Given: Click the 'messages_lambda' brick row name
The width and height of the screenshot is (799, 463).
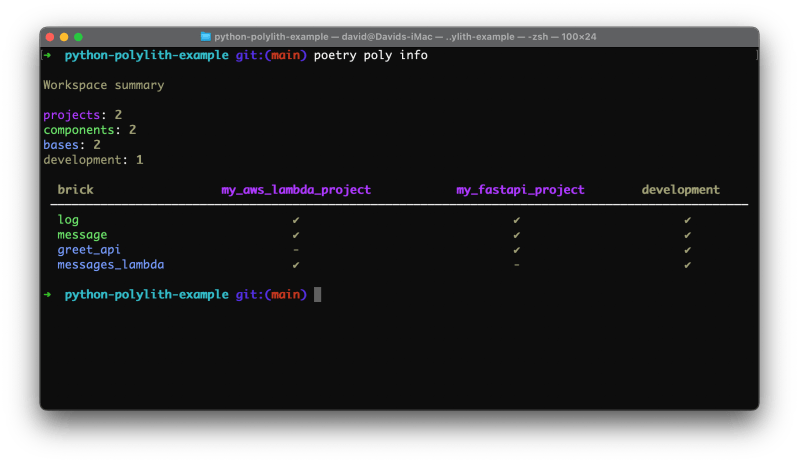Looking at the screenshot, I should point(111,265).
